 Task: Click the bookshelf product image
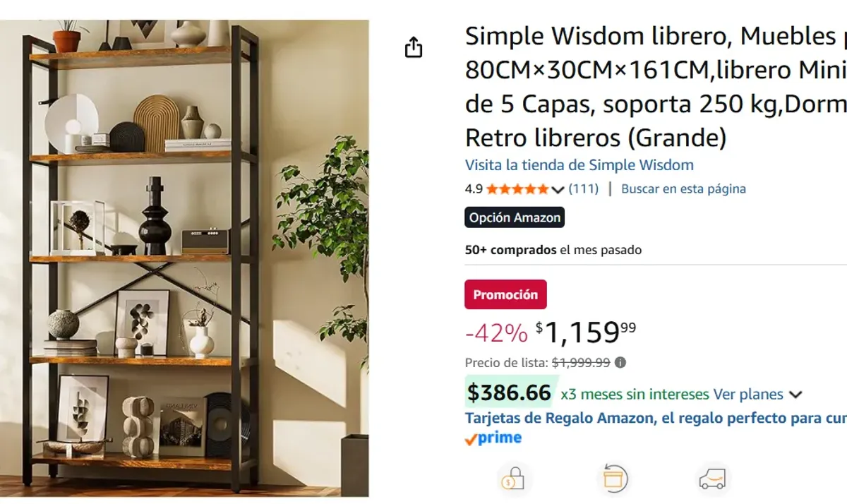(185, 258)
